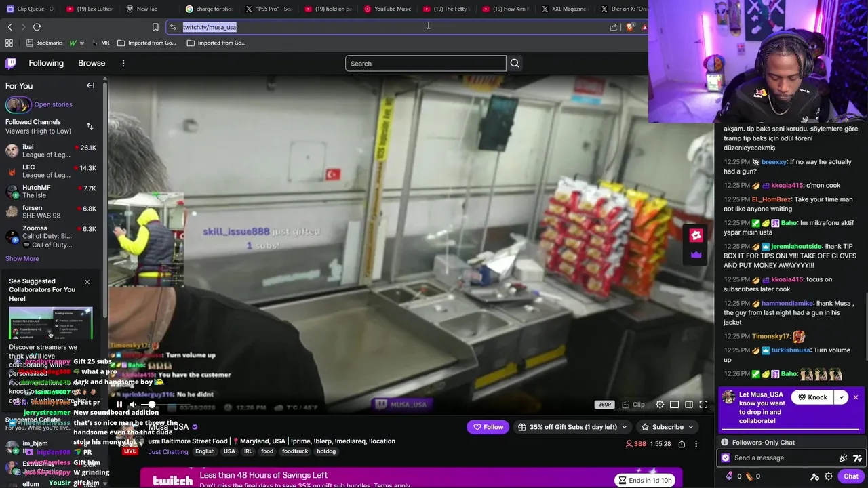Expand 35% off Gift Subs dropdown
868x488 pixels.
tap(572, 427)
